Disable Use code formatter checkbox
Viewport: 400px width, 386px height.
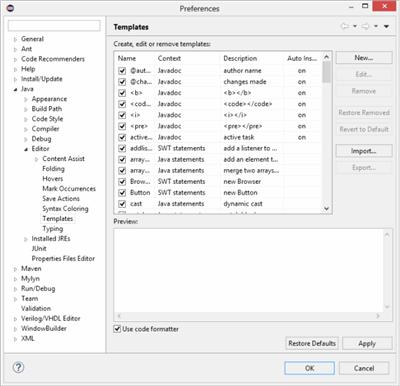point(117,329)
